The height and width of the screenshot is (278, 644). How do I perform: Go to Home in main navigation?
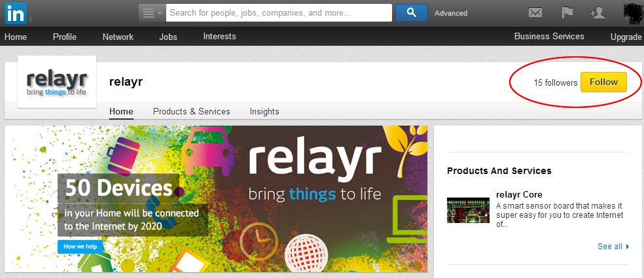16,37
